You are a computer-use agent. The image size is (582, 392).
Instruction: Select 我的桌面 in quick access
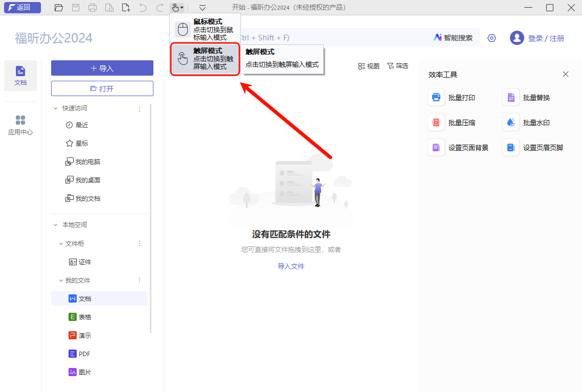[83, 180]
